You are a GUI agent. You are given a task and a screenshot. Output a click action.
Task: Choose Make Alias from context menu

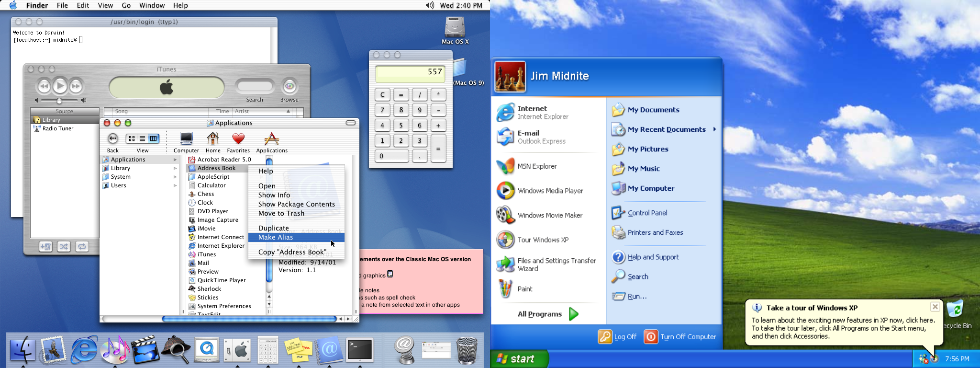(296, 237)
